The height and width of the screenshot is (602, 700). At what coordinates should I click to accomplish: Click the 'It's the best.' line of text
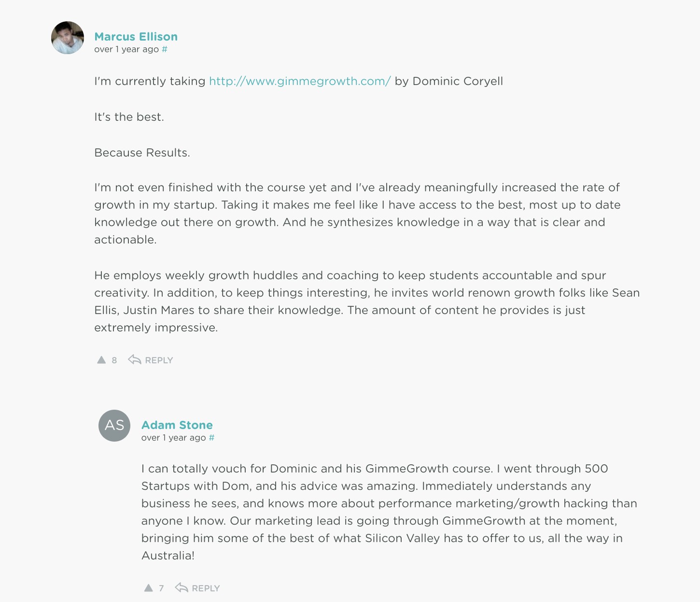(129, 117)
